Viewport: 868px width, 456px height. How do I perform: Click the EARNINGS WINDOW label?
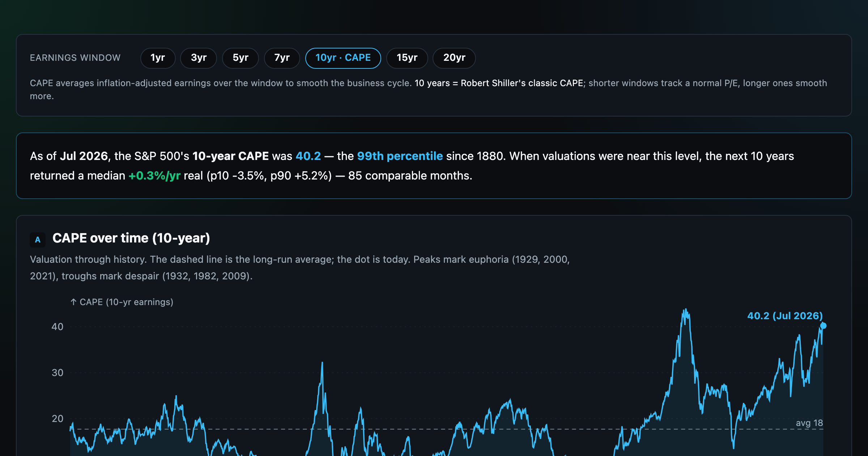tap(75, 58)
